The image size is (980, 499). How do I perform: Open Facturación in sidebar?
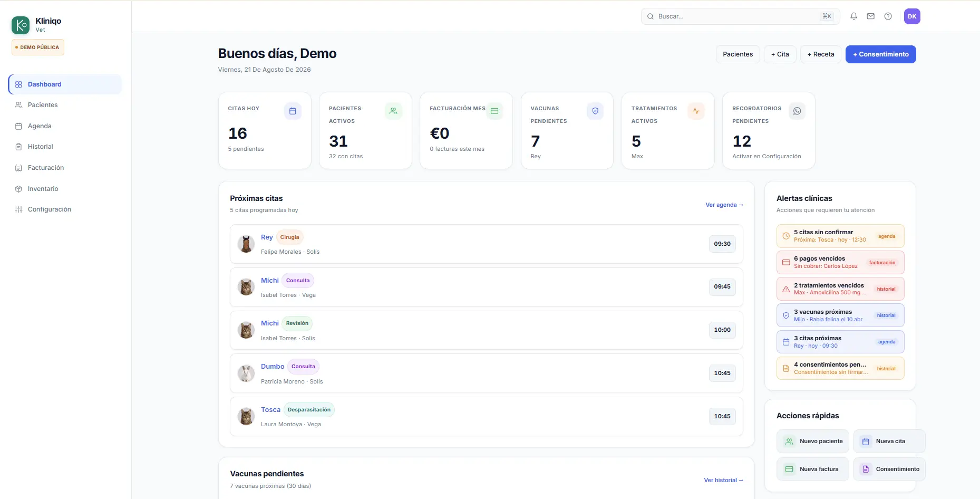(65, 168)
